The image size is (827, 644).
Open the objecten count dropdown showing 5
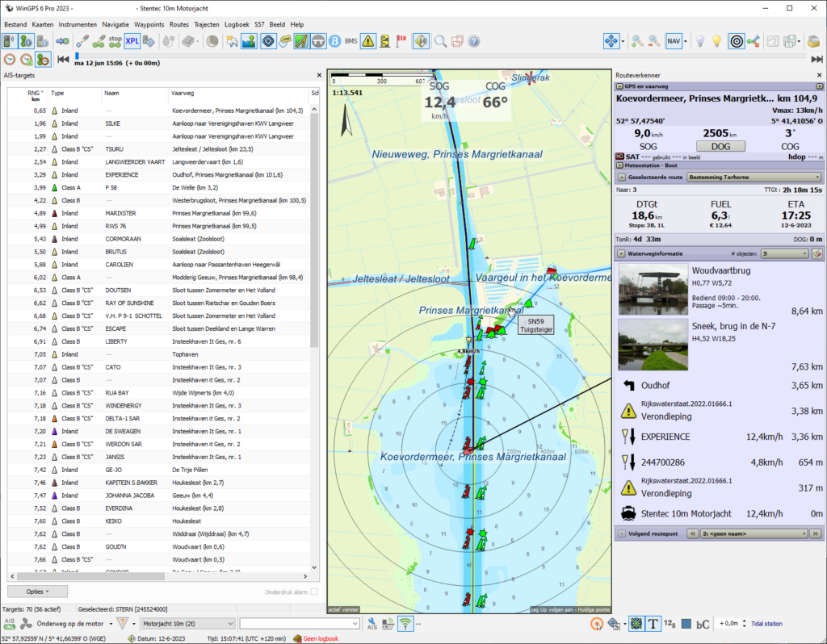click(x=785, y=253)
